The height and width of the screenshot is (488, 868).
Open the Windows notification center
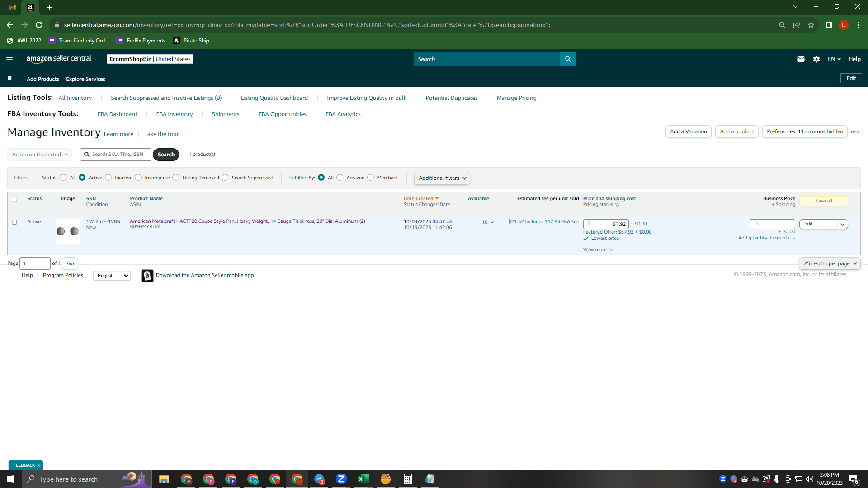pos(854,479)
